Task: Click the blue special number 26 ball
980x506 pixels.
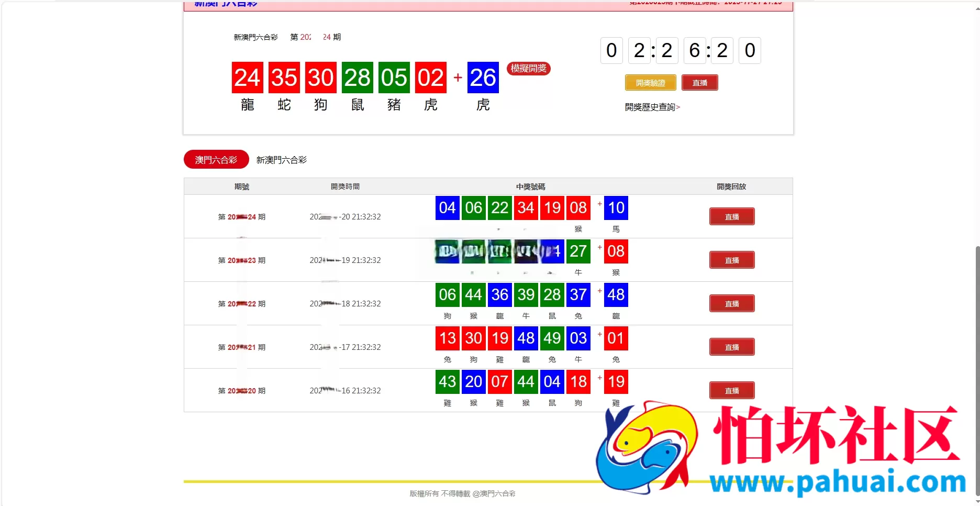Action: 483,78
